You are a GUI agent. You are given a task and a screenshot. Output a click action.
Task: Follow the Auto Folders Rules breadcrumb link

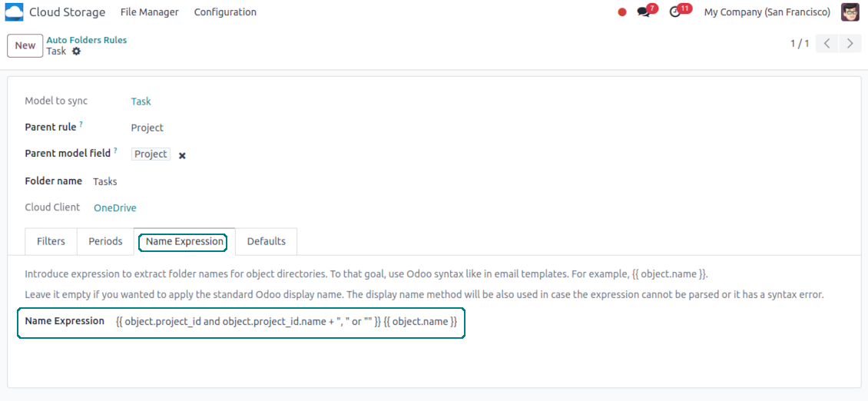(87, 40)
